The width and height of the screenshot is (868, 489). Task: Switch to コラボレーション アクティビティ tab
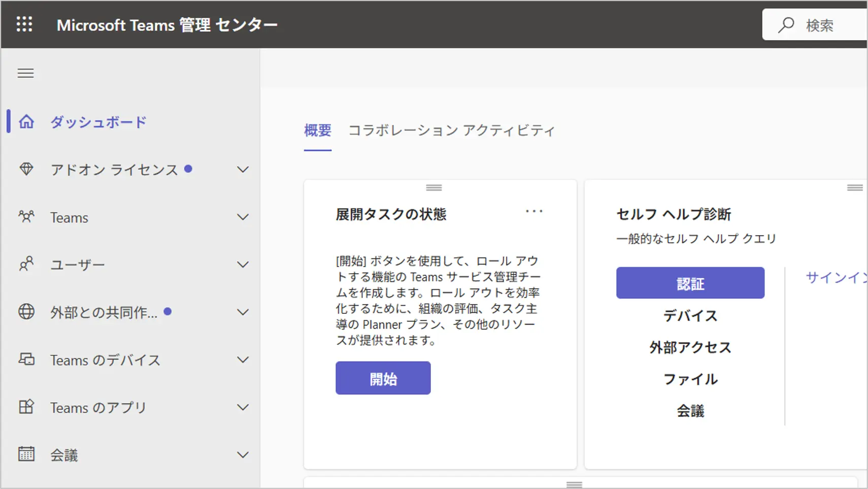point(452,131)
